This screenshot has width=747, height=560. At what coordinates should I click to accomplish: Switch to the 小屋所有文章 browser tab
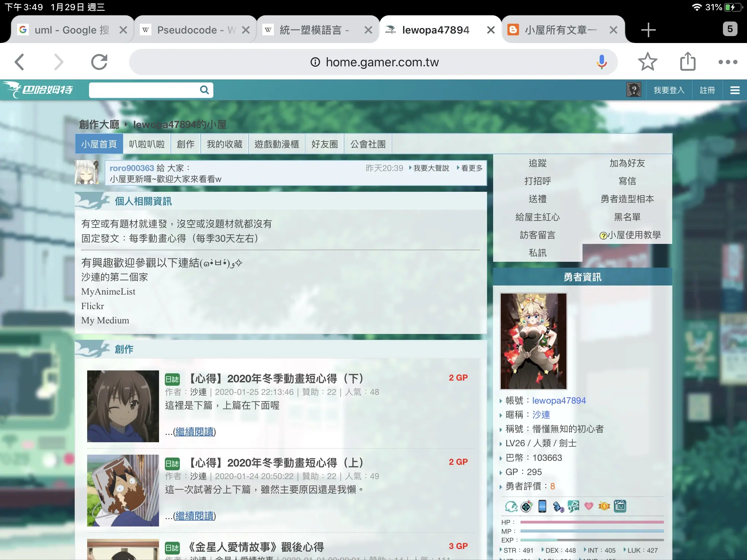tap(560, 30)
